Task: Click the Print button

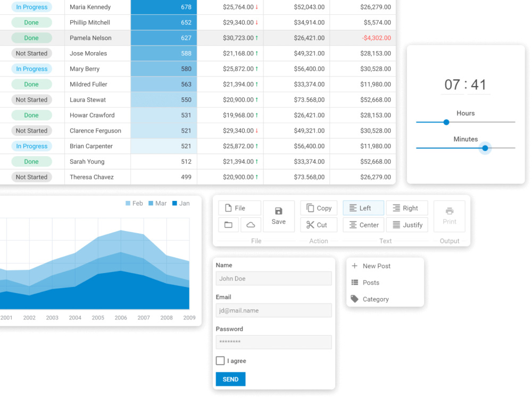Action: pos(449,216)
